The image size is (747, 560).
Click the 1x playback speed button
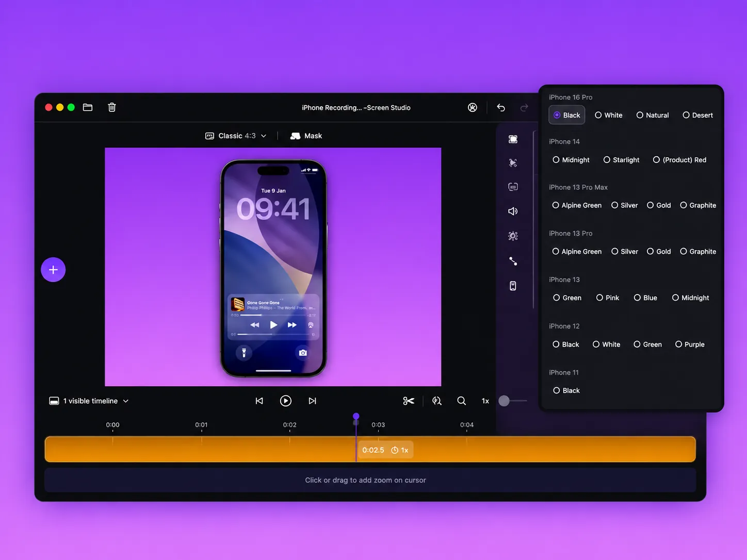pos(485,401)
